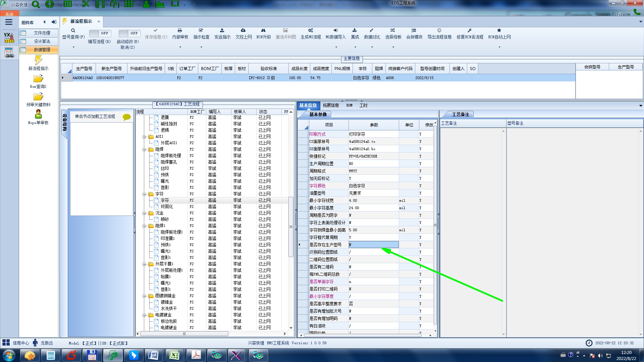The width and height of the screenshot is (644, 362).
Task: Open Bom查询2 folder icon
Action: tap(38, 79)
